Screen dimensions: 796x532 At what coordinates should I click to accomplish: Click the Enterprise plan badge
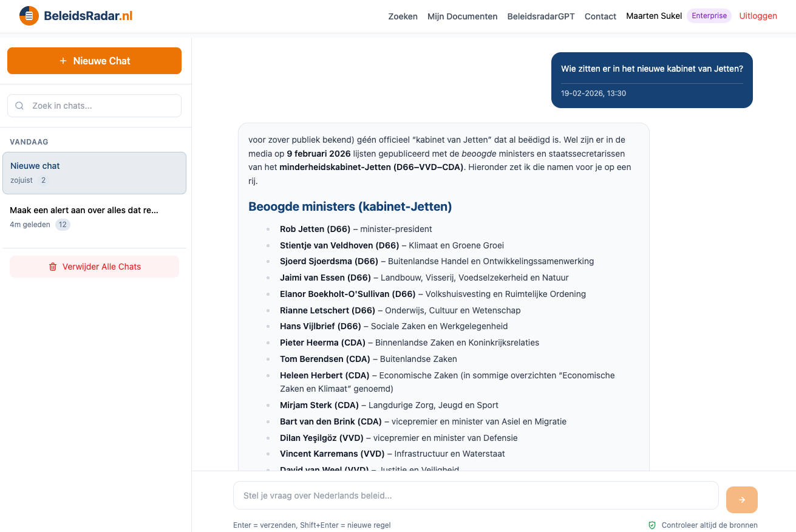click(709, 16)
